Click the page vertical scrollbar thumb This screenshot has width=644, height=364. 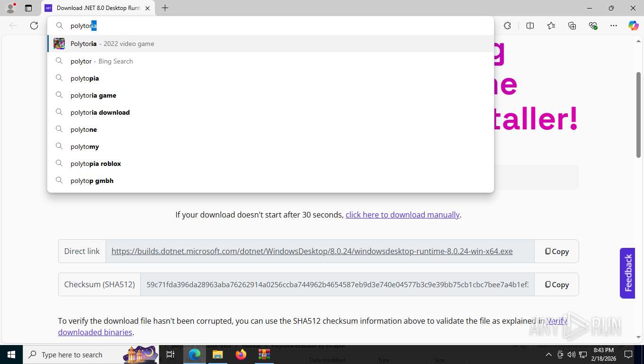tap(638, 115)
